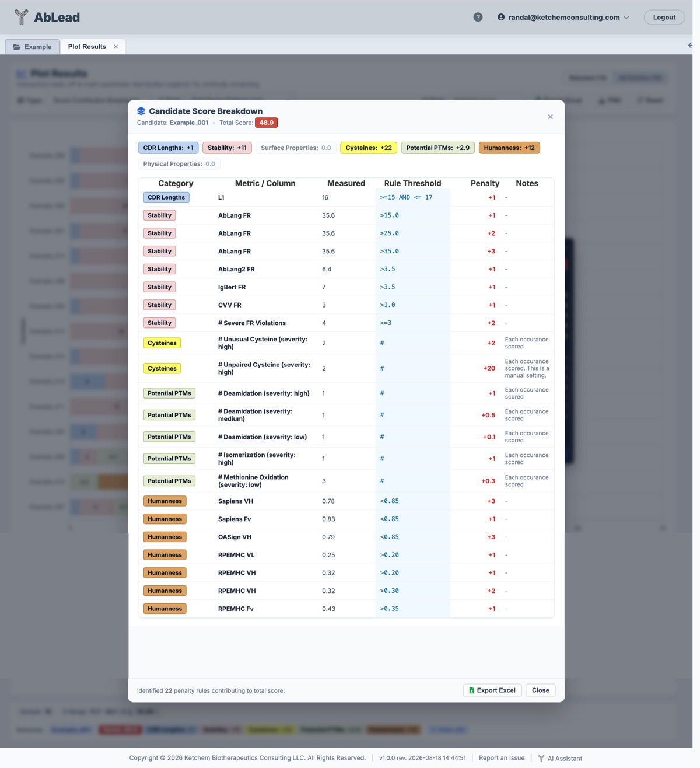
Task: Select the Plot Results tab
Action: [x=87, y=47]
